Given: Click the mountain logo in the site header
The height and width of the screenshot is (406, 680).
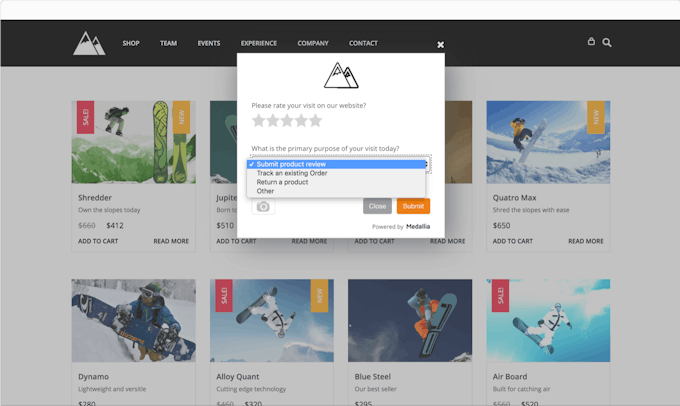Looking at the screenshot, I should click(89, 43).
